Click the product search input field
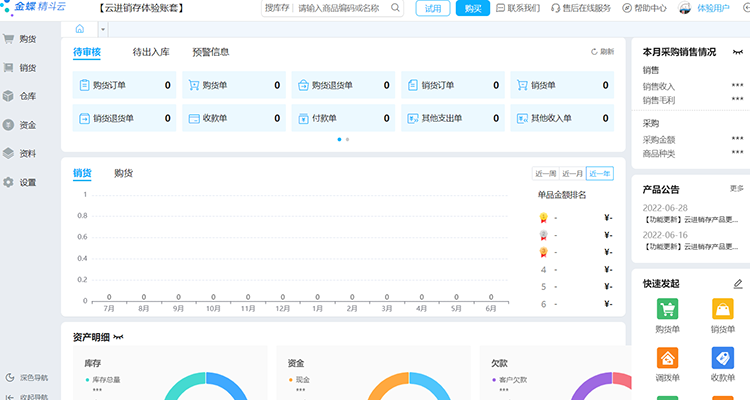 pos(340,8)
